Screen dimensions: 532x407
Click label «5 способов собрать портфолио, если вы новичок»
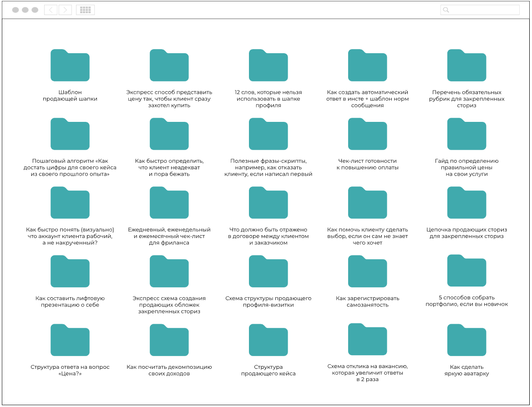click(x=466, y=301)
